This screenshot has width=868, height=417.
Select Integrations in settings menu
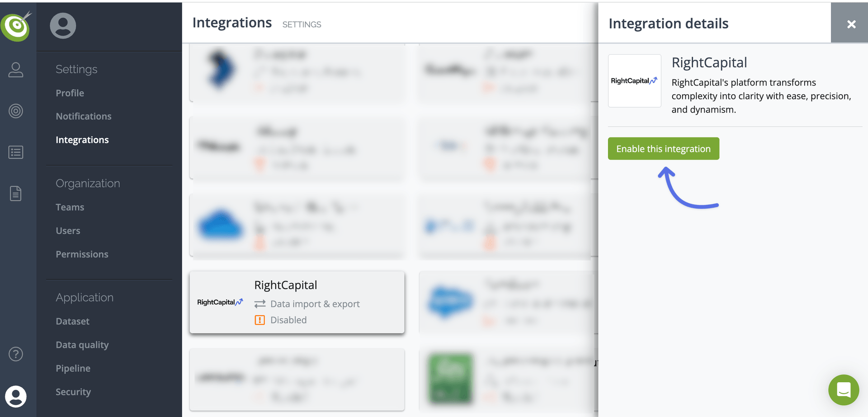click(82, 140)
